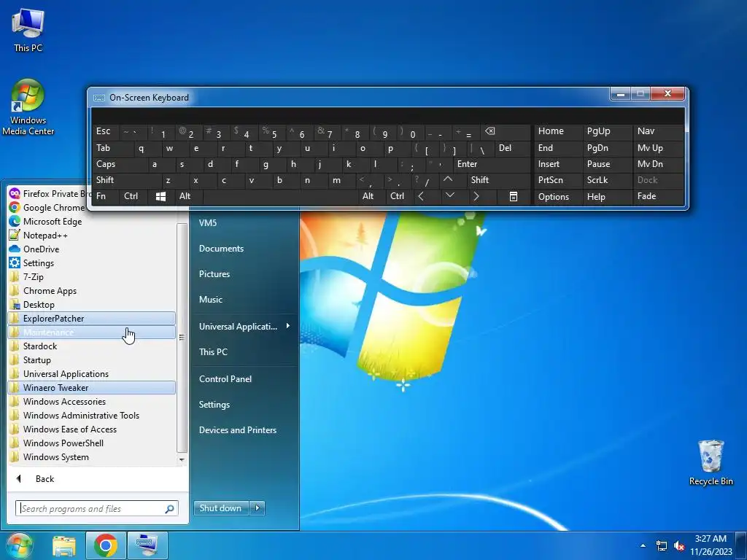747x560 pixels.
Task: Open This PC desktop icon
Action: [x=28, y=31]
